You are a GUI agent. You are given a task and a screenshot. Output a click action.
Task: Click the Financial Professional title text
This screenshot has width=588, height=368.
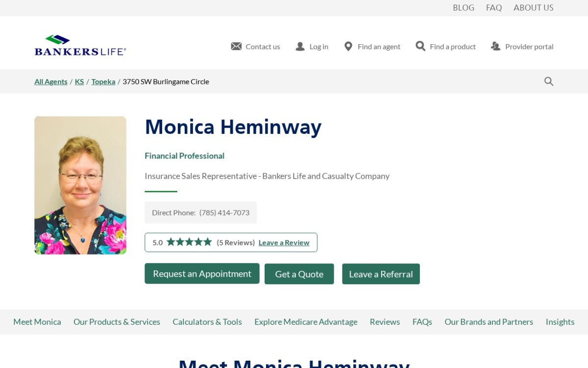pos(185,156)
